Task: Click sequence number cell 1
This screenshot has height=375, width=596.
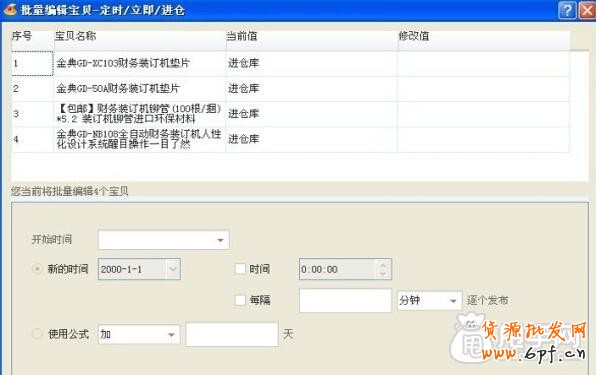Action: pyautogui.click(x=33, y=63)
